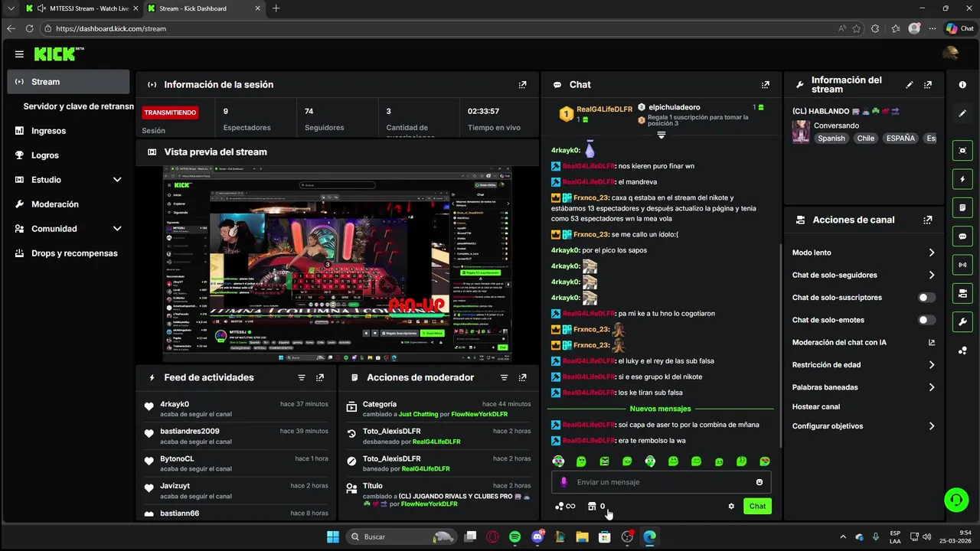Image resolution: width=980 pixels, height=551 pixels.
Task: Click the channel points infinity icon below chat
Action: click(565, 506)
